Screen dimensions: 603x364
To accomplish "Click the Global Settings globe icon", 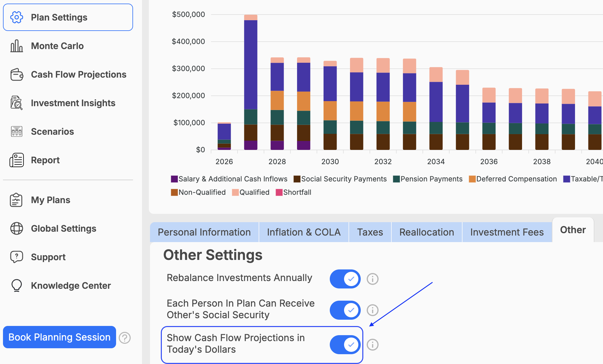I will [17, 228].
